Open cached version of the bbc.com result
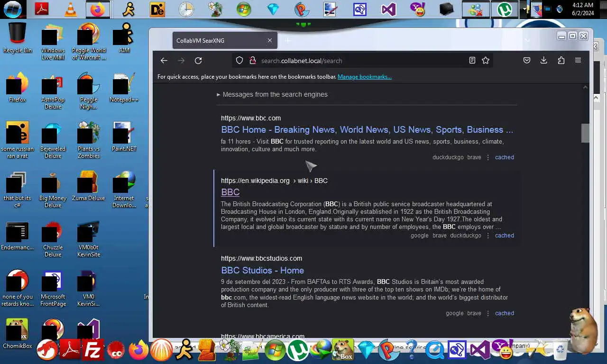Screen dimensions: 607x364 click(x=505, y=157)
